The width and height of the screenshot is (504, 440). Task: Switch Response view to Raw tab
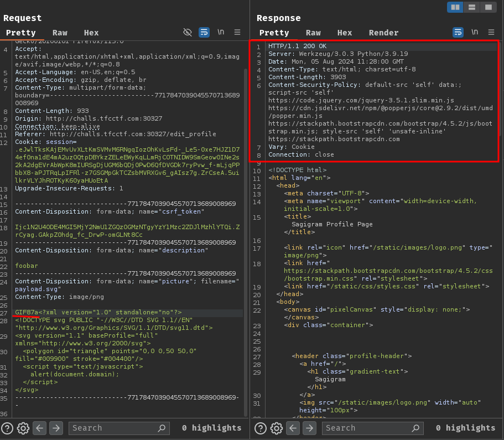[x=313, y=33]
